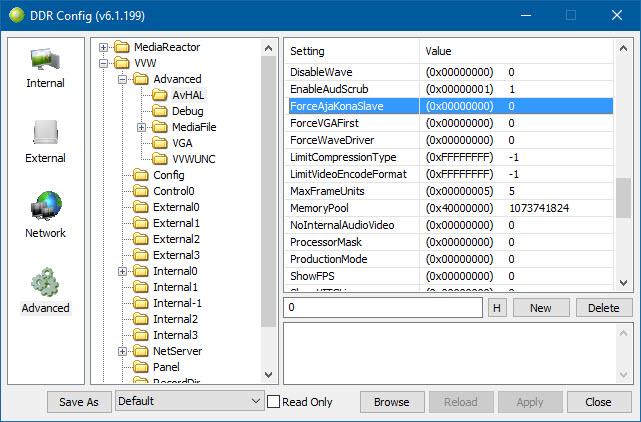Toggle the Read Only checkbox

pos(273,402)
